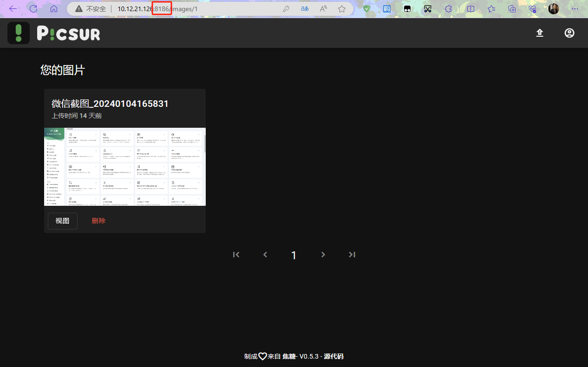Open the 源代码 link in footer

[333, 357]
